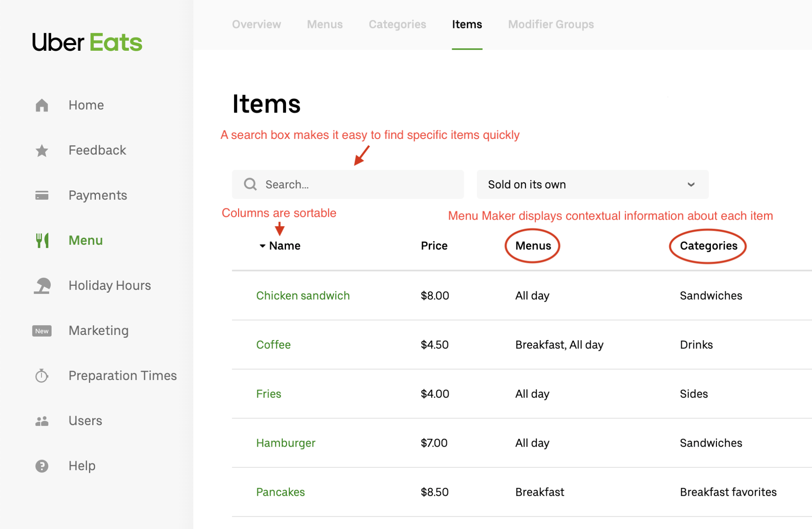Click the Sides category cell
Image resolution: width=812 pixels, height=529 pixels.
click(x=694, y=394)
